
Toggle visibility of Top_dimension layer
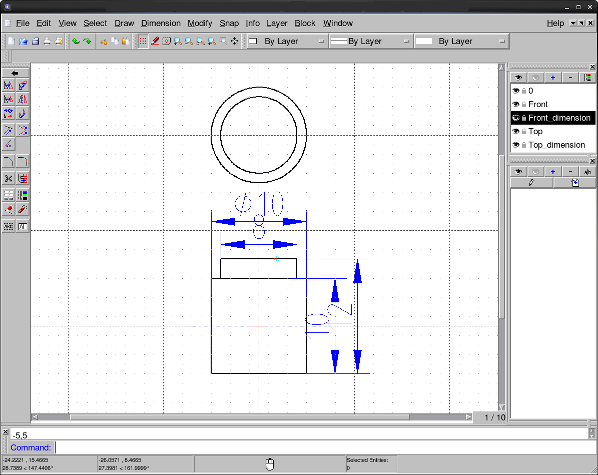tap(516, 145)
